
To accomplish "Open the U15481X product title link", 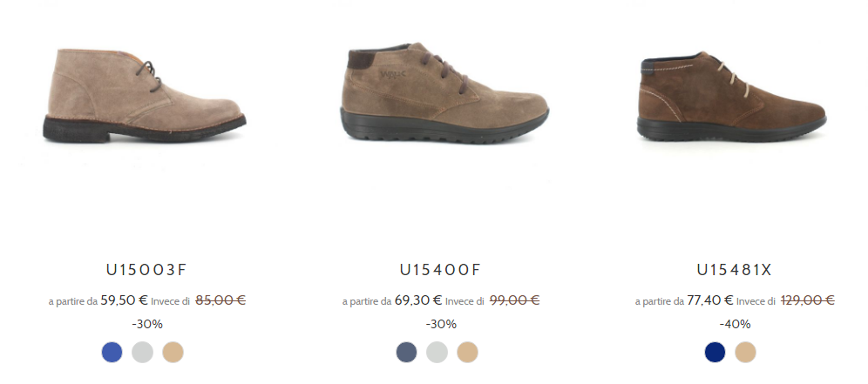I will (x=734, y=270).
